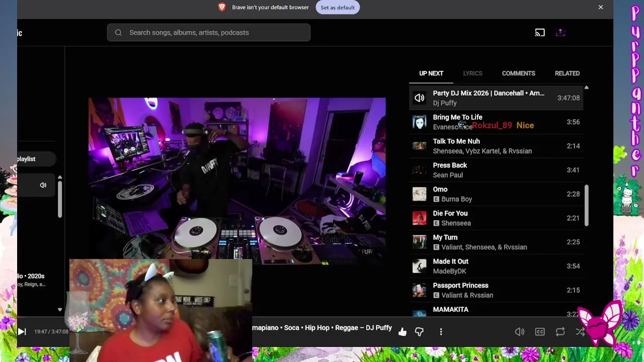Open the three-dot more actions menu
The height and width of the screenshot is (362, 644).
tap(441, 332)
